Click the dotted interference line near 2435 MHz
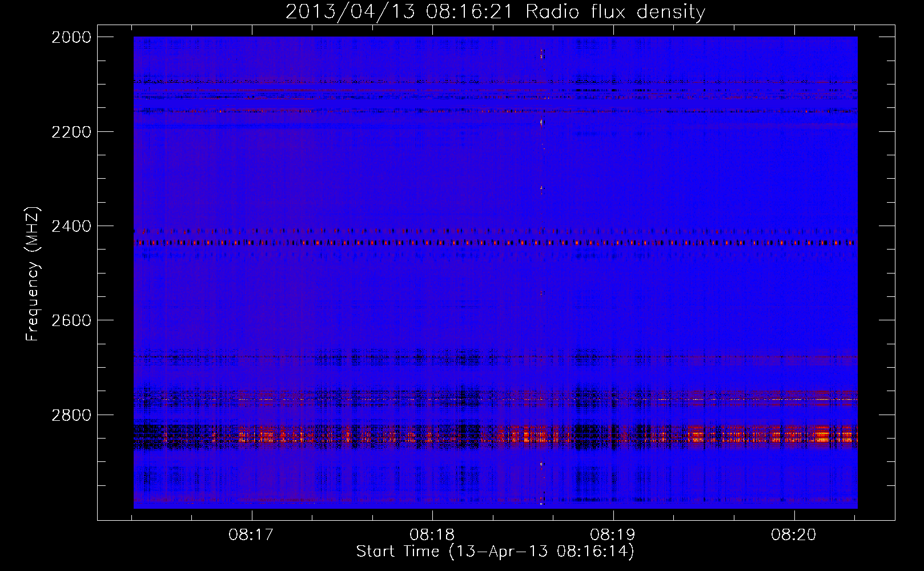924x571 pixels. pyautogui.click(x=495, y=243)
